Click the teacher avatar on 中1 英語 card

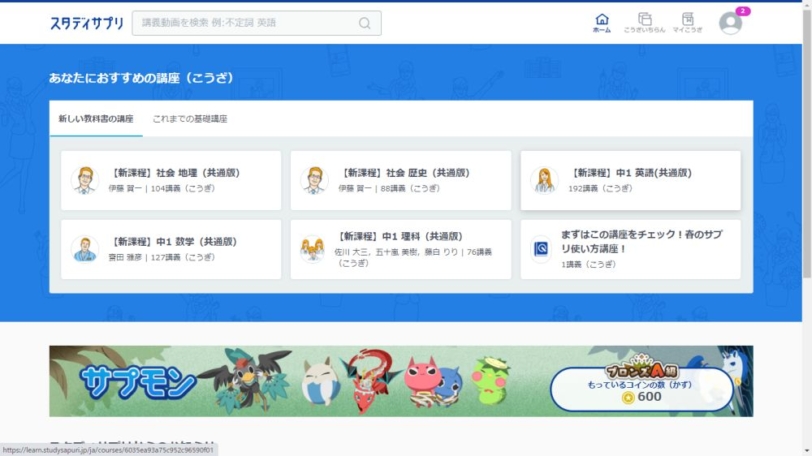click(x=544, y=180)
